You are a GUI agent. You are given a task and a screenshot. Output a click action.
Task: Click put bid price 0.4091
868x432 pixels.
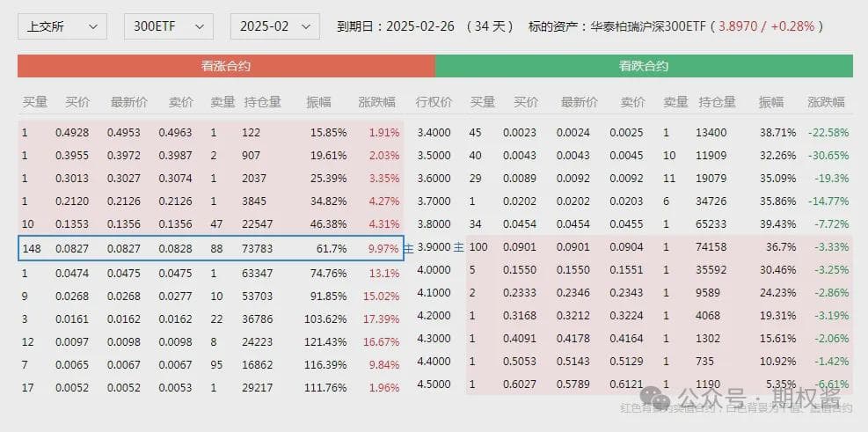tap(520, 339)
